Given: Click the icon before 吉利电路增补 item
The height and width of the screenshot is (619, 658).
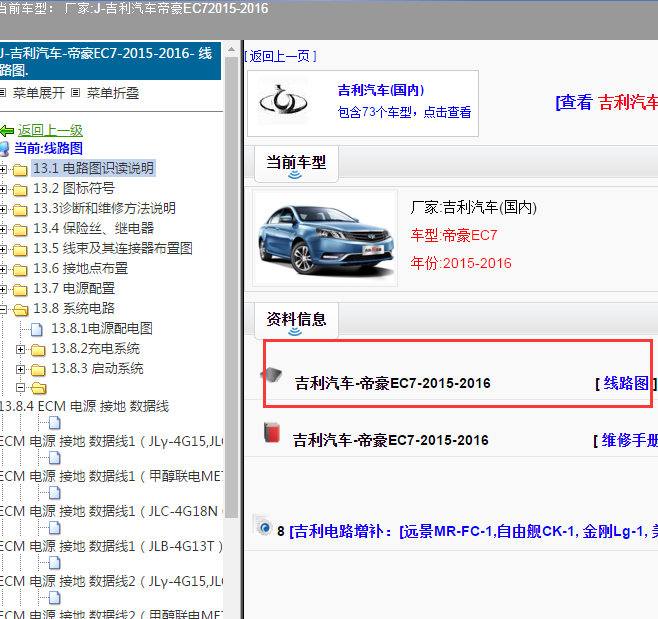Looking at the screenshot, I should point(263,525).
